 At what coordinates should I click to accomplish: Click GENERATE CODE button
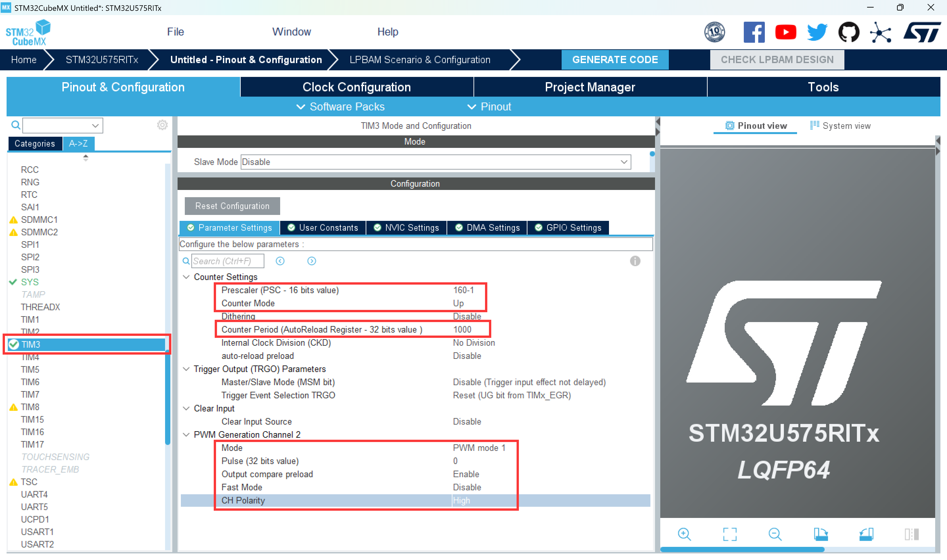tap(615, 59)
